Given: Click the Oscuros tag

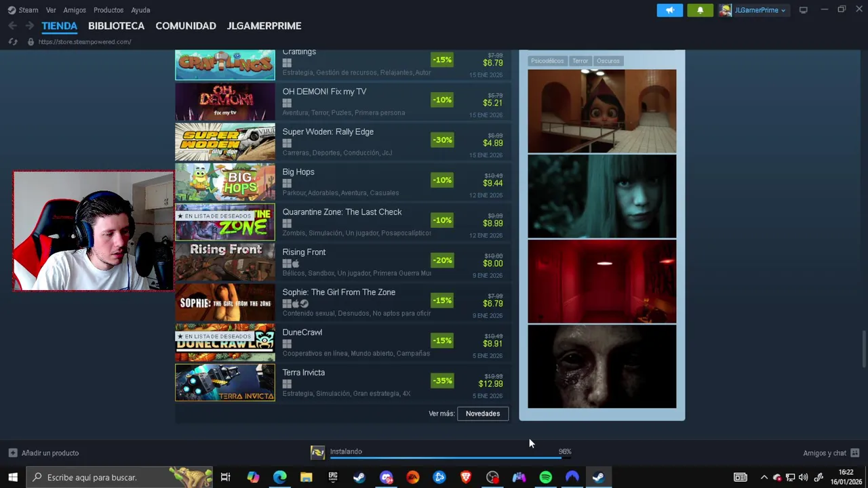Looking at the screenshot, I should pyautogui.click(x=608, y=61).
